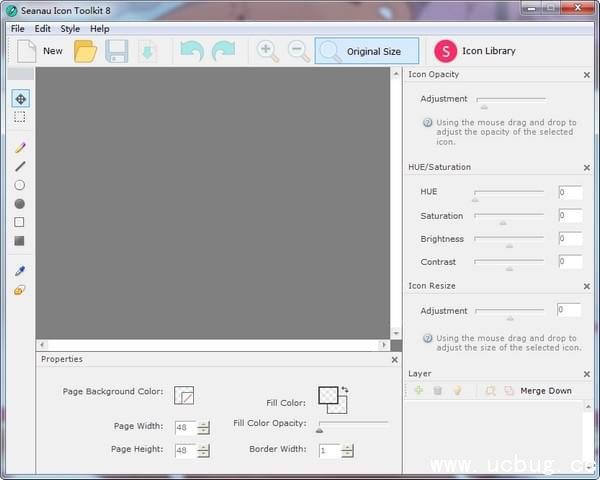Open the Style menu
The image size is (600, 480).
[x=70, y=29]
